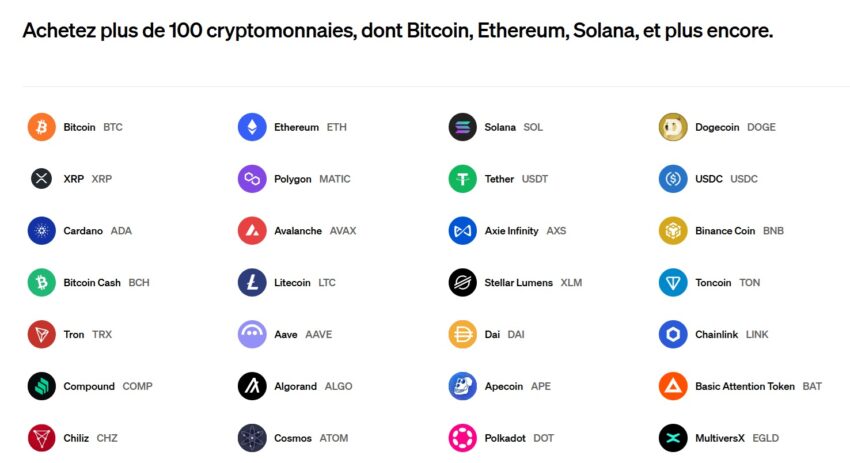Open the Stellar Lumens XLM link
This screenshot has height=463, width=850.
pos(532,283)
